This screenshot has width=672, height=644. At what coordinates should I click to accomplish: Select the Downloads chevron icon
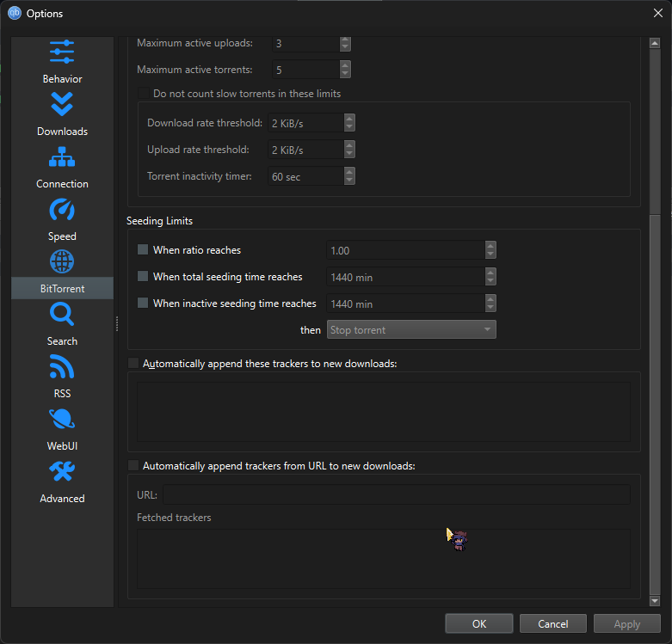tap(62, 104)
